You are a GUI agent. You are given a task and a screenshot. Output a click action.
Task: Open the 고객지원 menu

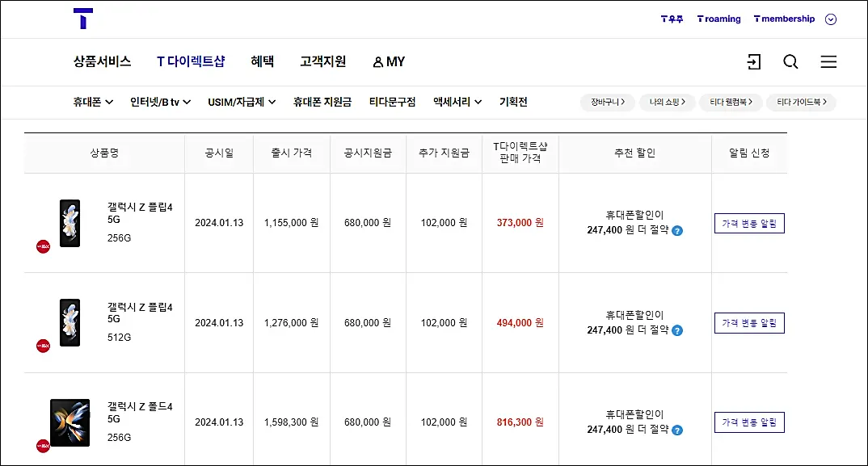pyautogui.click(x=322, y=61)
